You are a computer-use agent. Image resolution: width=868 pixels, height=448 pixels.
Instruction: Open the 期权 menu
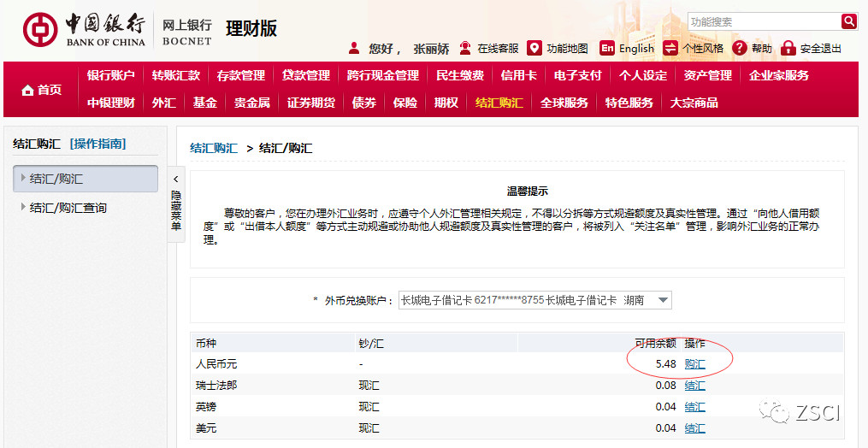click(446, 103)
